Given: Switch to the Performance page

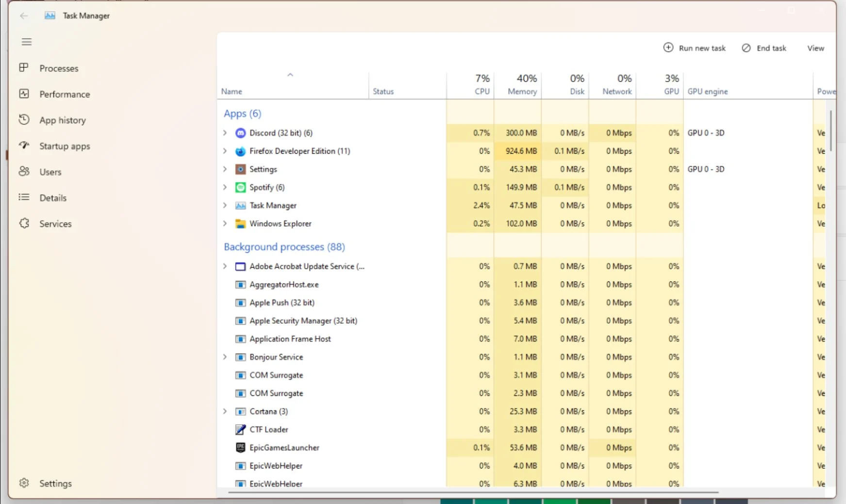Looking at the screenshot, I should [65, 94].
